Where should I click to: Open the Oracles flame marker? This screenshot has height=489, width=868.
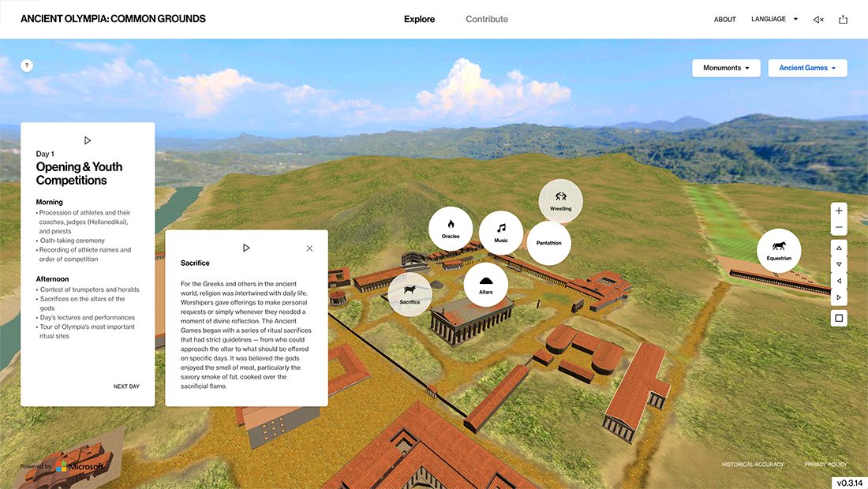(x=451, y=229)
